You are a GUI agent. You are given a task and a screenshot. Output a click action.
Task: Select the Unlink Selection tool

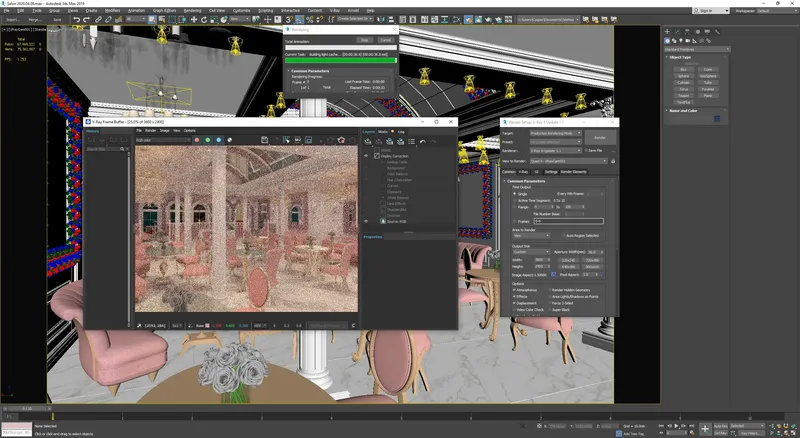(x=108, y=19)
